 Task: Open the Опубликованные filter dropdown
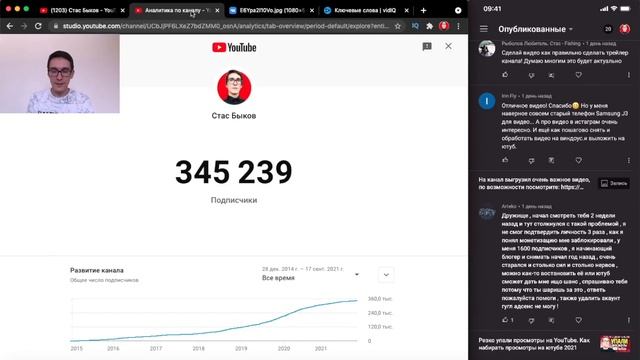click(x=536, y=29)
